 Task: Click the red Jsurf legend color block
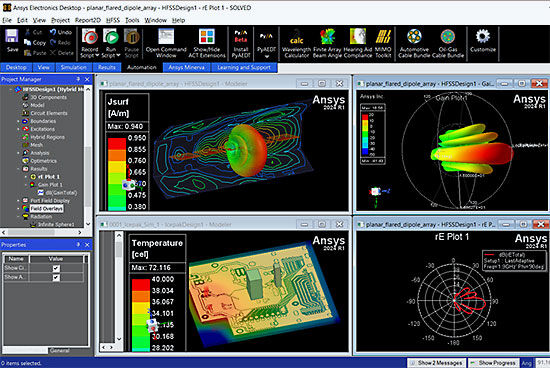coord(117,144)
